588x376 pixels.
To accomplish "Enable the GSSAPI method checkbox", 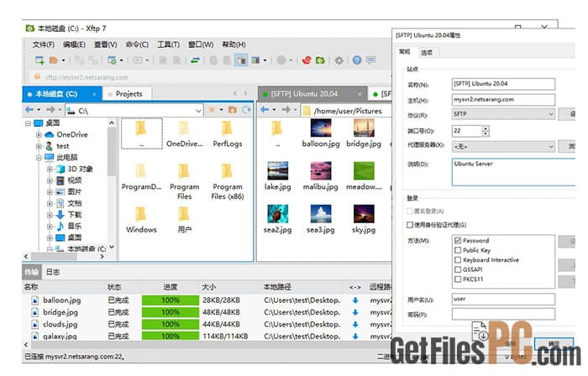I will click(458, 269).
